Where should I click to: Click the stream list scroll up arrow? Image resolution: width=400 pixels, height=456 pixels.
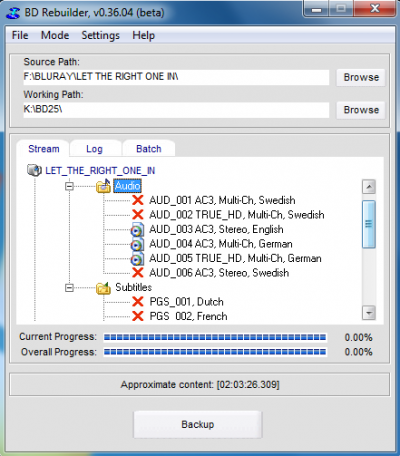[369, 187]
